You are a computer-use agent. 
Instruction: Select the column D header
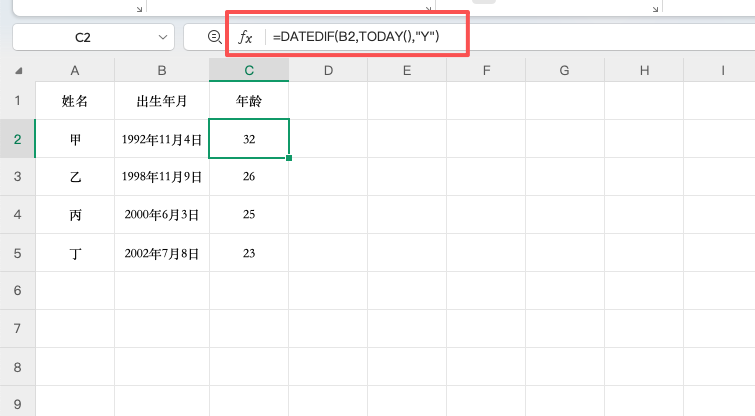point(328,71)
